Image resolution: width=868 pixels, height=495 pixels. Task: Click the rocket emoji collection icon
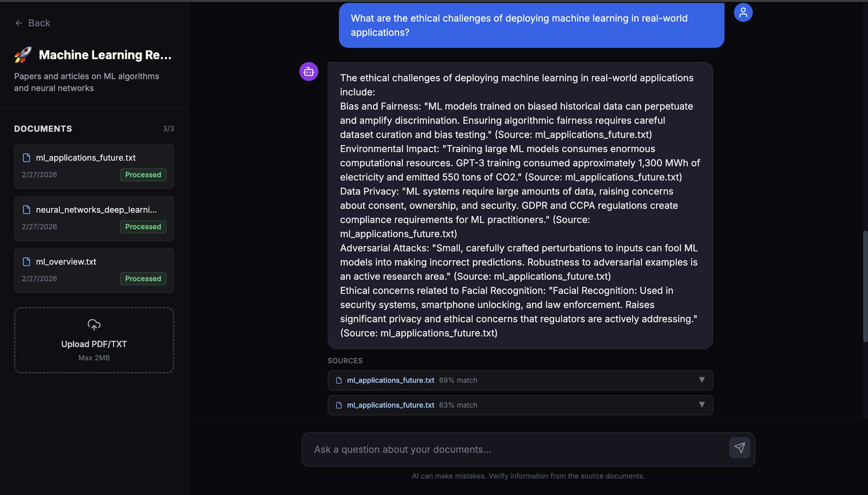pyautogui.click(x=23, y=55)
